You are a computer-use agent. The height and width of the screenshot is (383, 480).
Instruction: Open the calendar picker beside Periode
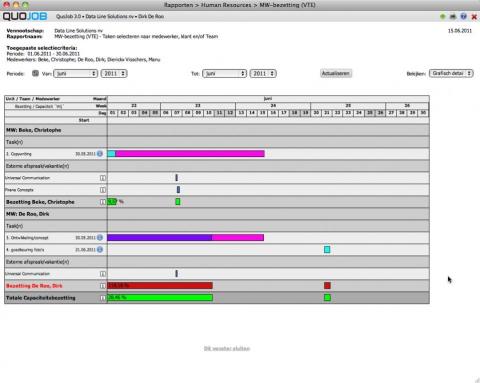tap(35, 73)
